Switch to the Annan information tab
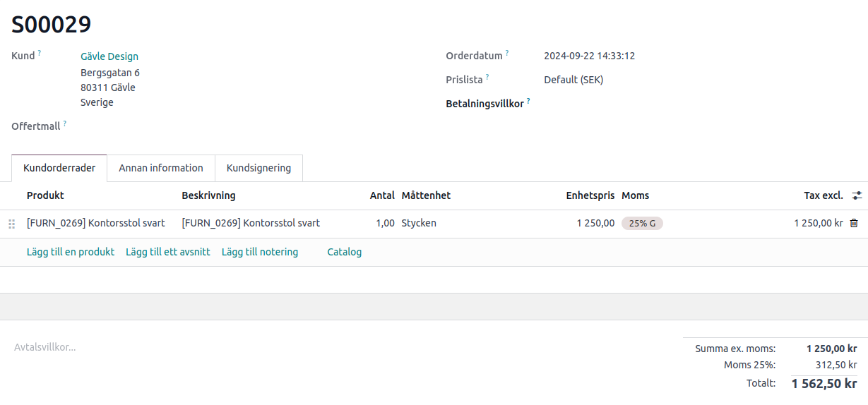The height and width of the screenshot is (405, 868). pyautogui.click(x=161, y=168)
